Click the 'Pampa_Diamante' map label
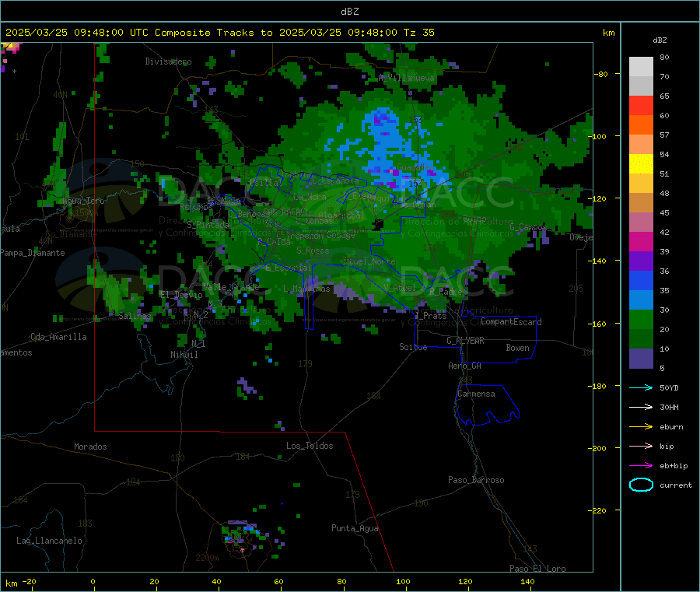The image size is (700, 592). click(33, 253)
